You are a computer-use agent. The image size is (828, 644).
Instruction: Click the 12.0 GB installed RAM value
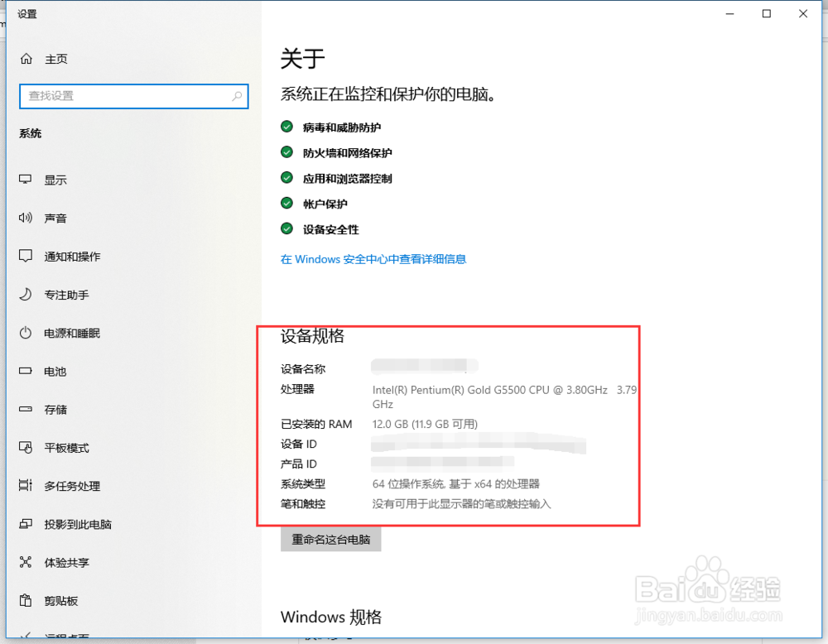[425, 424]
